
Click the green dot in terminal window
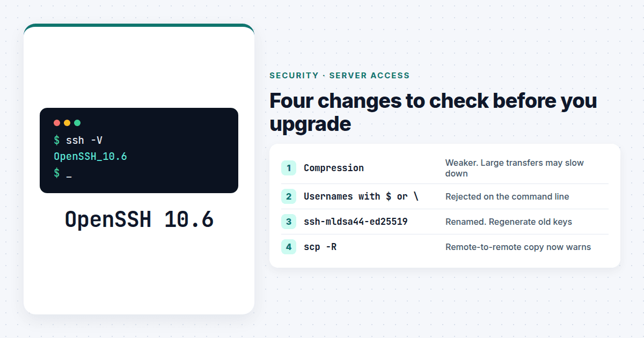77,123
